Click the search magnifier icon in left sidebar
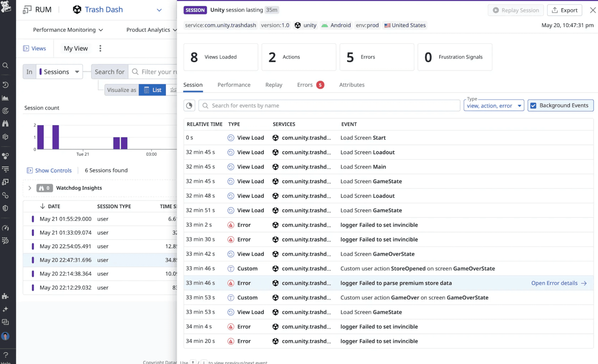Image resolution: width=598 pixels, height=364 pixels. tap(5, 66)
